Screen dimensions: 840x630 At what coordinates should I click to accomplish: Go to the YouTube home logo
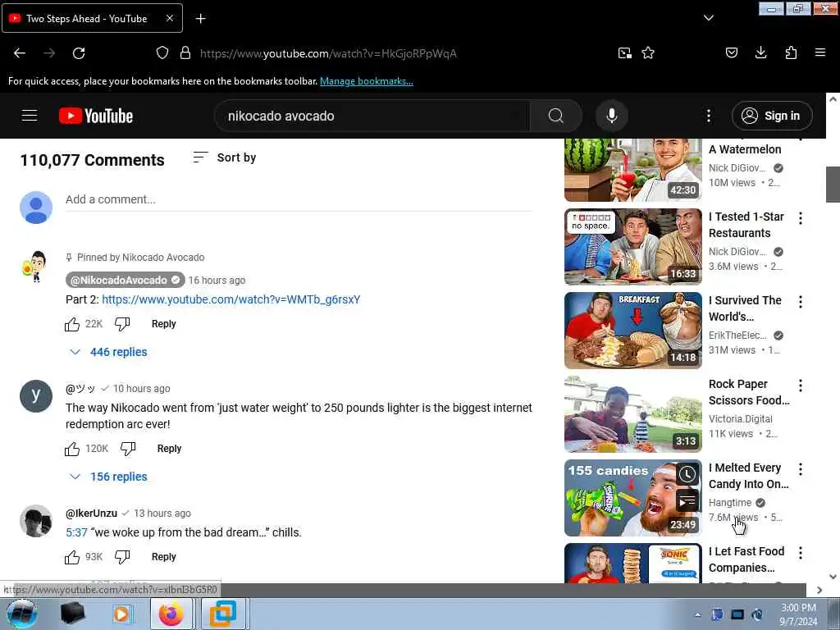point(96,116)
